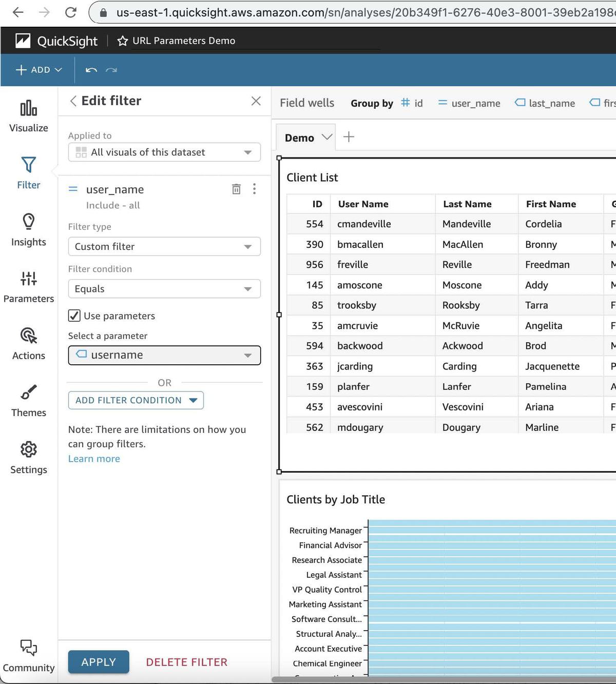Open the user_name filter three-dot options menu
This screenshot has height=684, width=616.
[x=254, y=189]
